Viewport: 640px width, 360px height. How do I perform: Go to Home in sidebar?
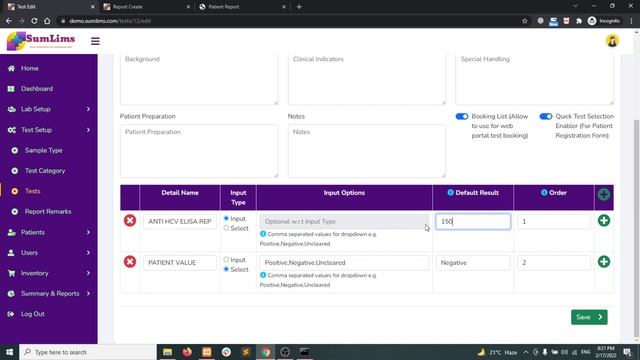click(30, 68)
